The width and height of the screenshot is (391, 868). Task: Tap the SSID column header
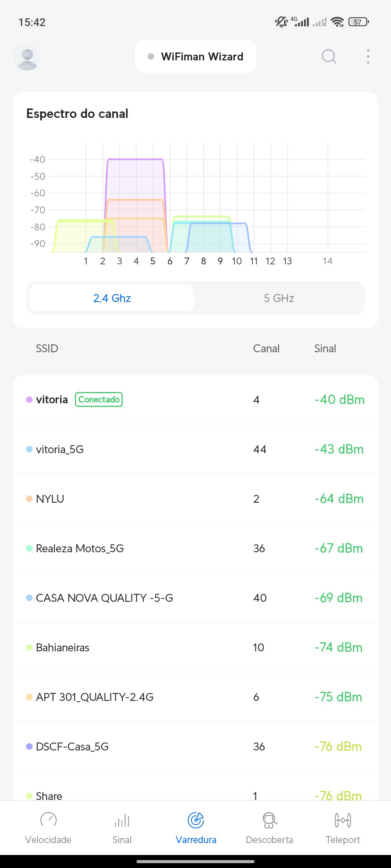point(47,348)
